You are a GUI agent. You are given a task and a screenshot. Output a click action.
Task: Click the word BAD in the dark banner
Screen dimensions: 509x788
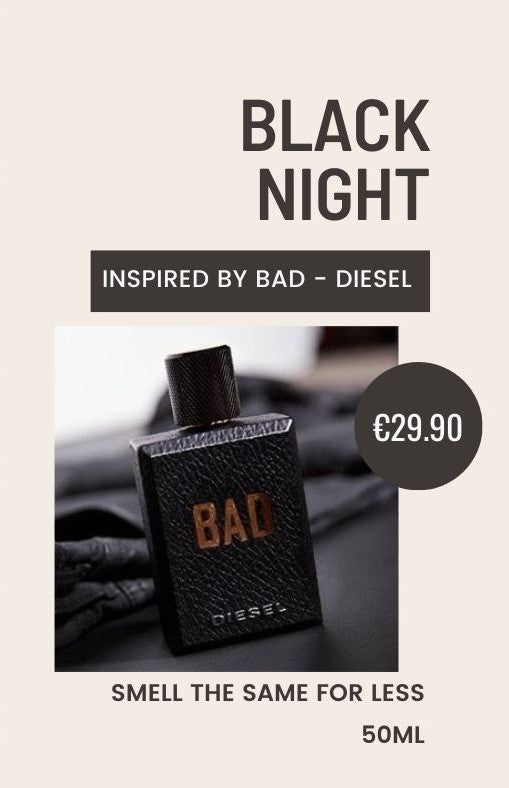[x=280, y=279]
